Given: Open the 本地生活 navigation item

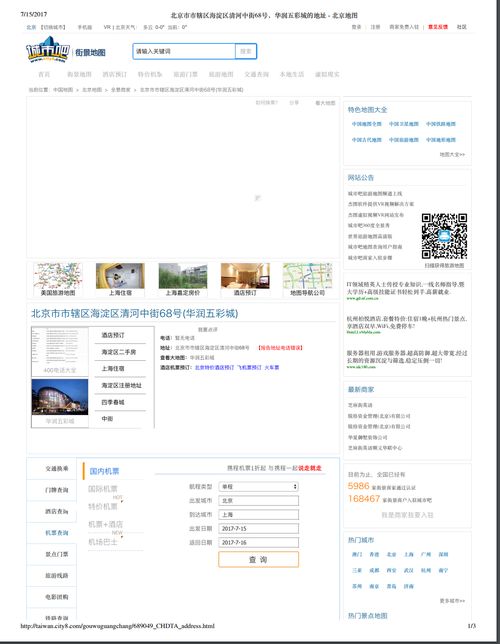Looking at the screenshot, I should 292,74.
